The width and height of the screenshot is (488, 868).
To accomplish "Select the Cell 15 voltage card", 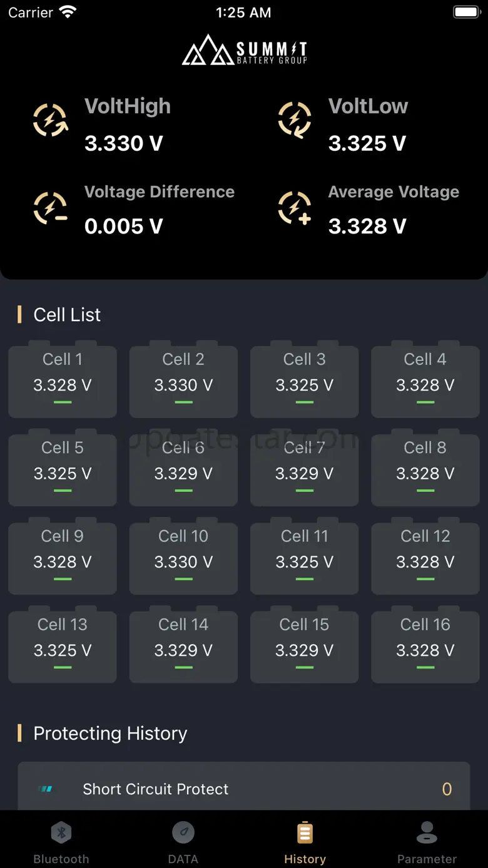I will (x=305, y=645).
